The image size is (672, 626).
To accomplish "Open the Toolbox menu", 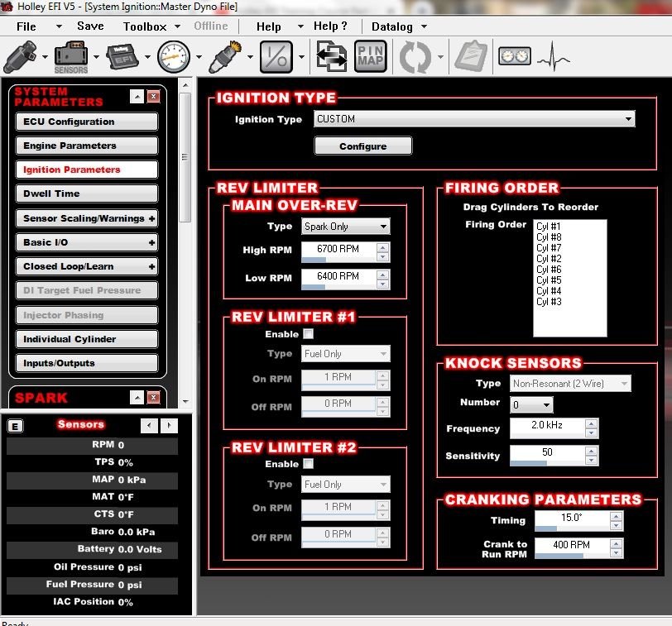I will click(147, 26).
